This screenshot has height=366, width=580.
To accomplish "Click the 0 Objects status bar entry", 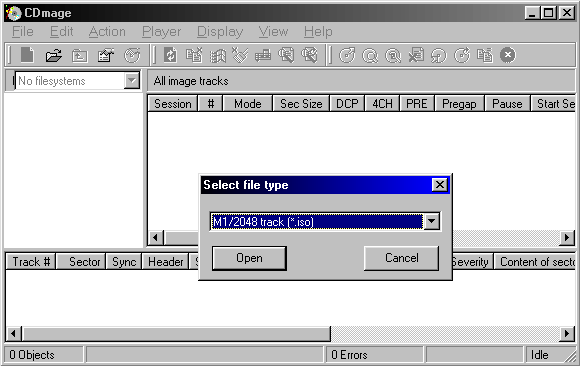I will (x=44, y=355).
